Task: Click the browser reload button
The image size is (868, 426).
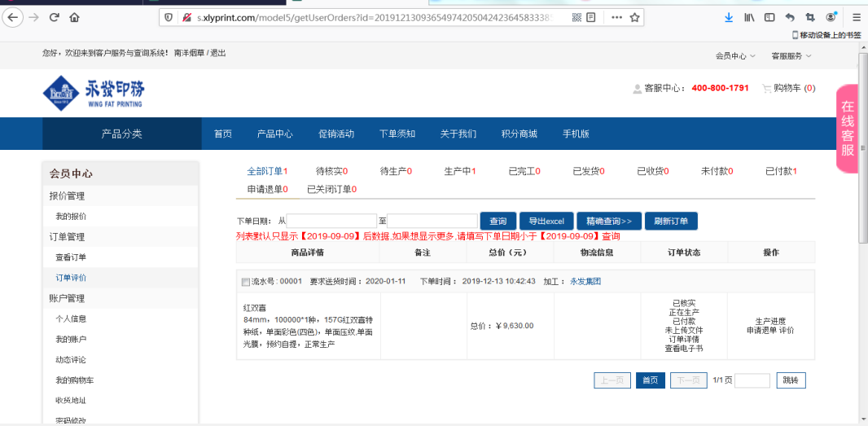Action: [x=55, y=17]
